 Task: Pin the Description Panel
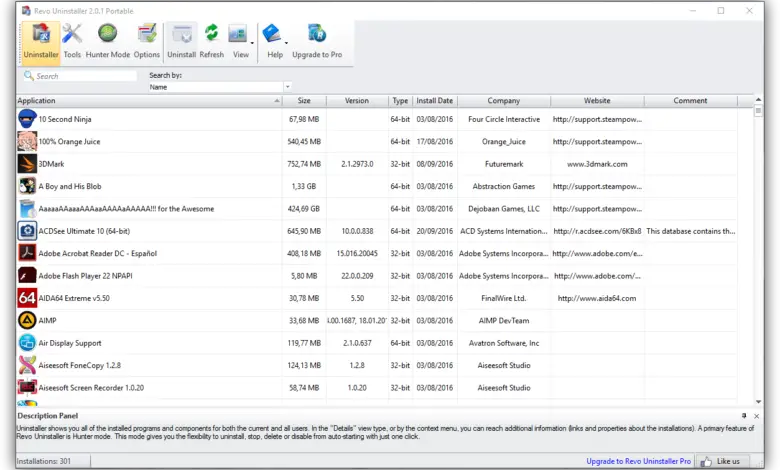coord(743,415)
